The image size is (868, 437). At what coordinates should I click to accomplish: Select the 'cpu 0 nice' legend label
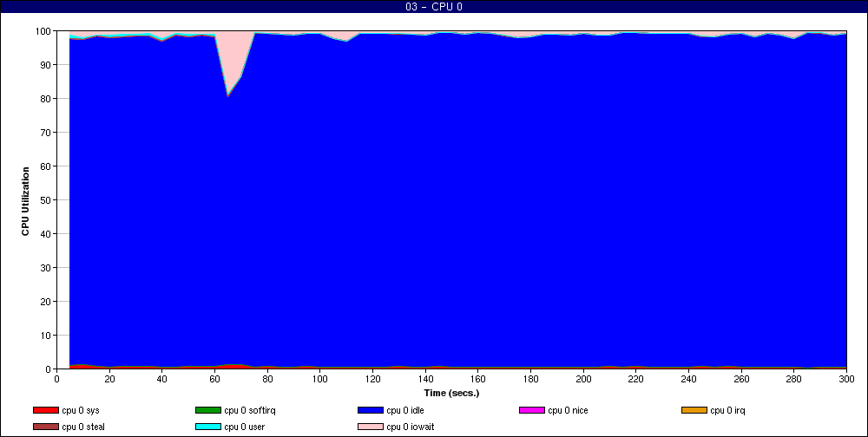(568, 410)
